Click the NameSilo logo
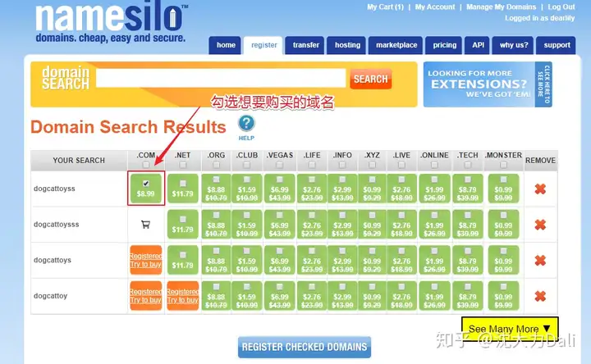Image resolution: width=591 pixels, height=364 pixels. point(112,23)
